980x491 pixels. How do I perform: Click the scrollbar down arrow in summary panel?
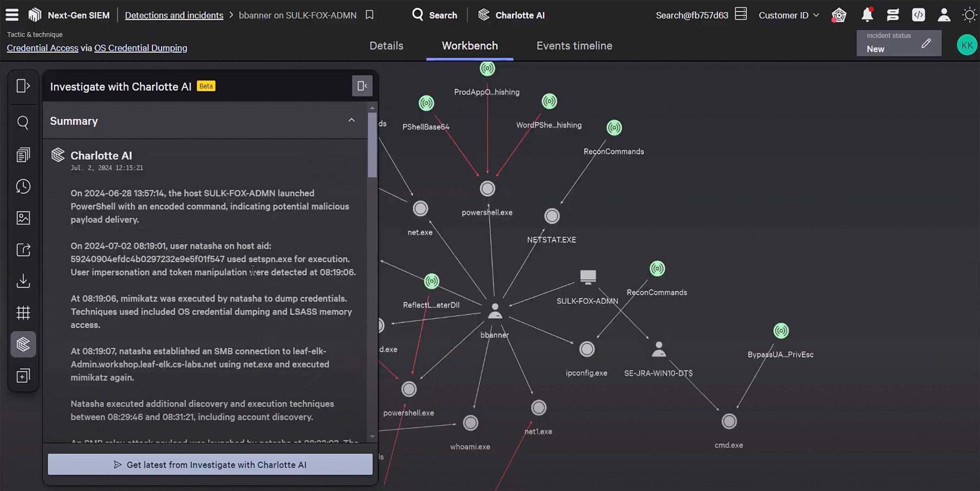[x=372, y=436]
